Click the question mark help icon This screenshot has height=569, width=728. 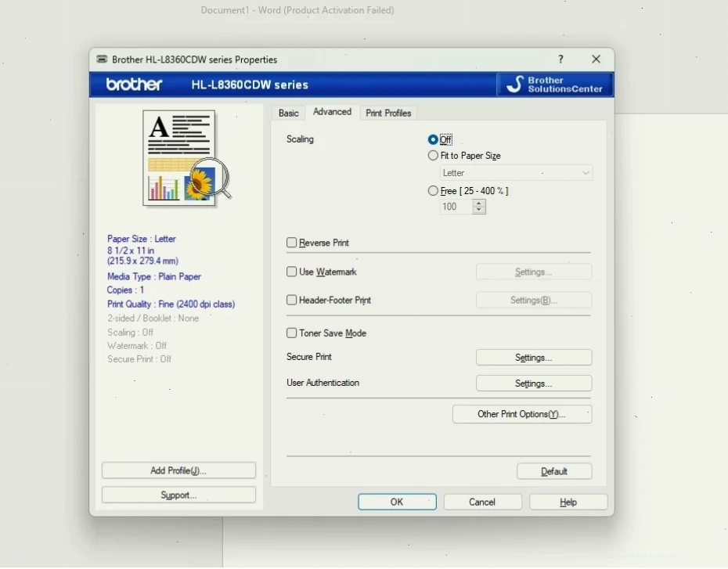(x=560, y=59)
